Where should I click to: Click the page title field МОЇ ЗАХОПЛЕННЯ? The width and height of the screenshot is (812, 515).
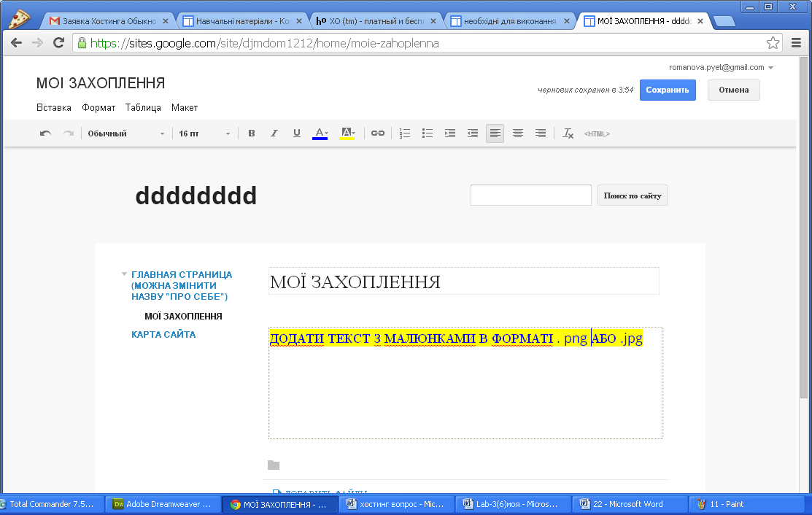point(463,281)
